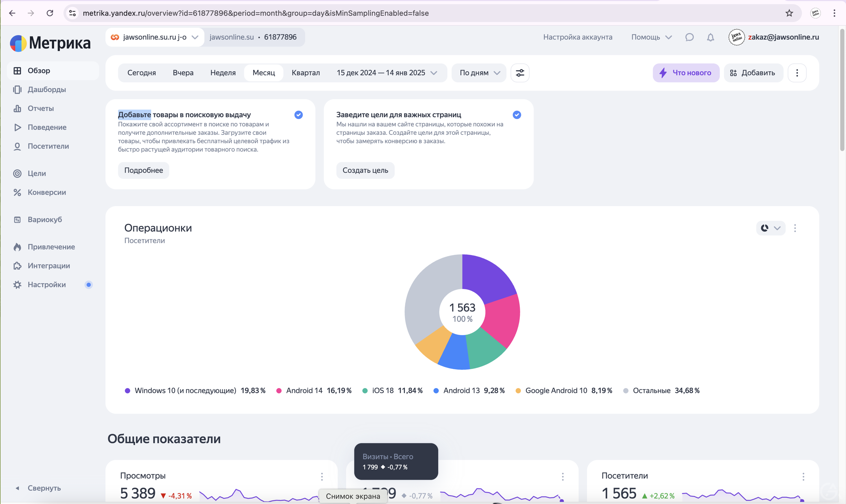Select the Неделя period tab
Viewport: 846px width, 504px height.
pos(223,73)
